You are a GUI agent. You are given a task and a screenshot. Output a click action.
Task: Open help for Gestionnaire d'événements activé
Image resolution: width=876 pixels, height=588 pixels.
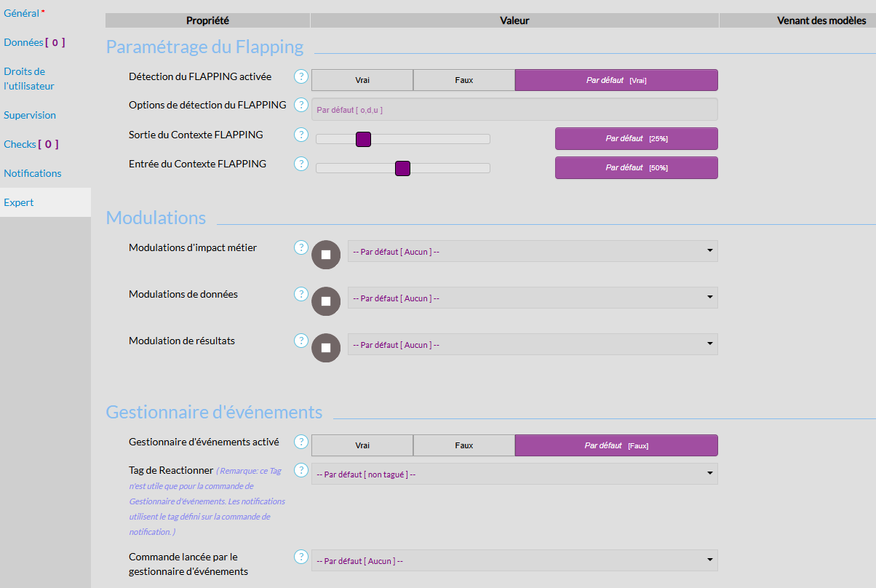pyautogui.click(x=301, y=442)
